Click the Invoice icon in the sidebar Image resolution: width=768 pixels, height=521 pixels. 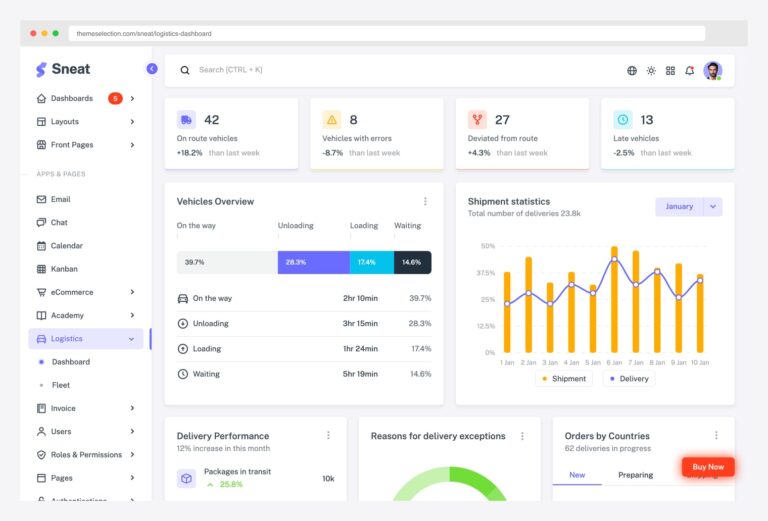41,408
